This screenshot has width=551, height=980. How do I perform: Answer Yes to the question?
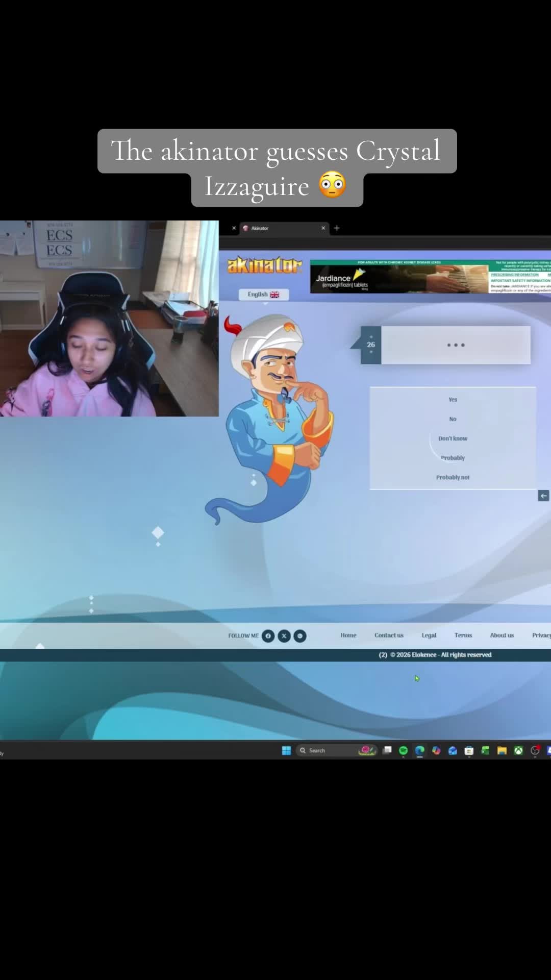pos(453,400)
